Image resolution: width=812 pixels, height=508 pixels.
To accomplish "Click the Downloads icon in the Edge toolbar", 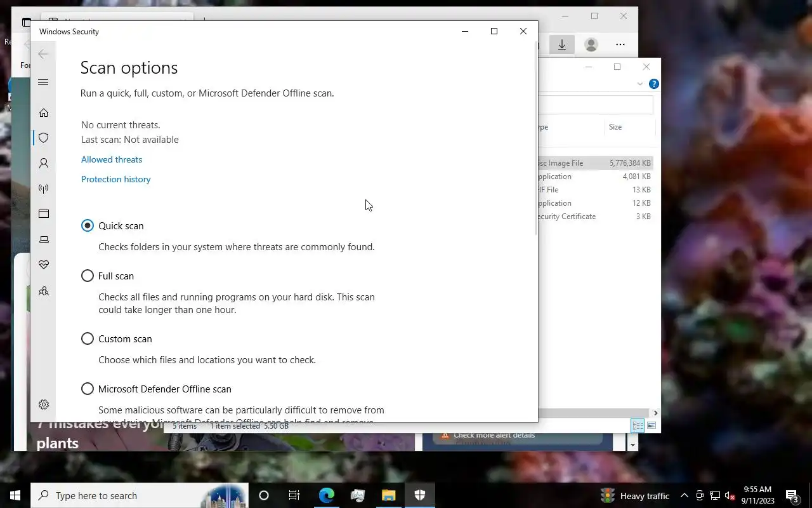I will click(562, 44).
